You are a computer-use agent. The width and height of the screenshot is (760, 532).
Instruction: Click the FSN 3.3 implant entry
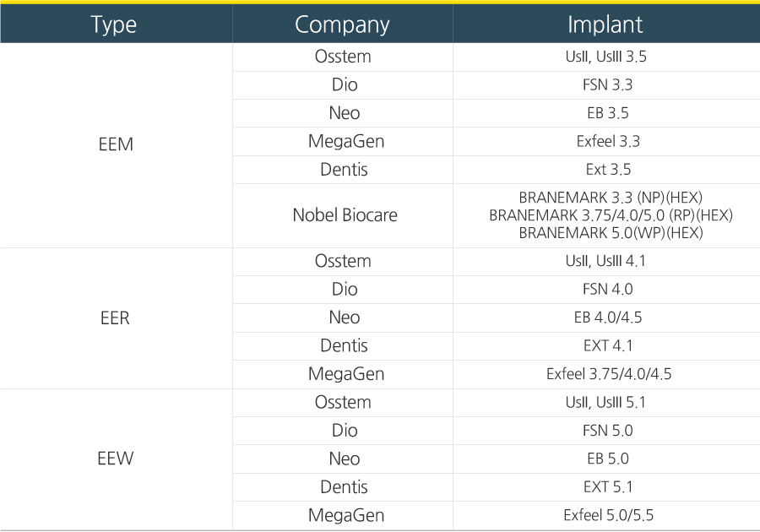tap(607, 85)
